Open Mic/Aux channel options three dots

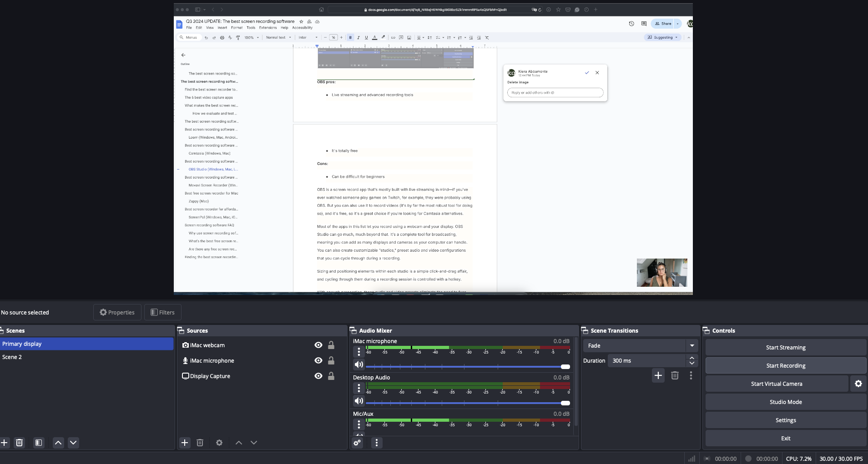[359, 424]
